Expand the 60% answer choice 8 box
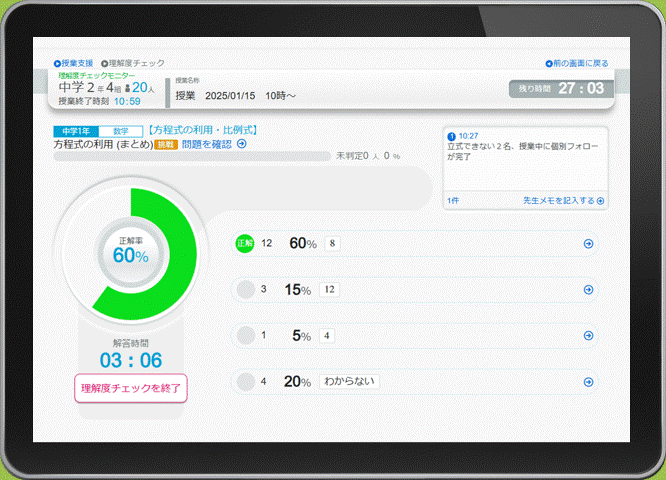The height and width of the screenshot is (480, 666). 333,244
